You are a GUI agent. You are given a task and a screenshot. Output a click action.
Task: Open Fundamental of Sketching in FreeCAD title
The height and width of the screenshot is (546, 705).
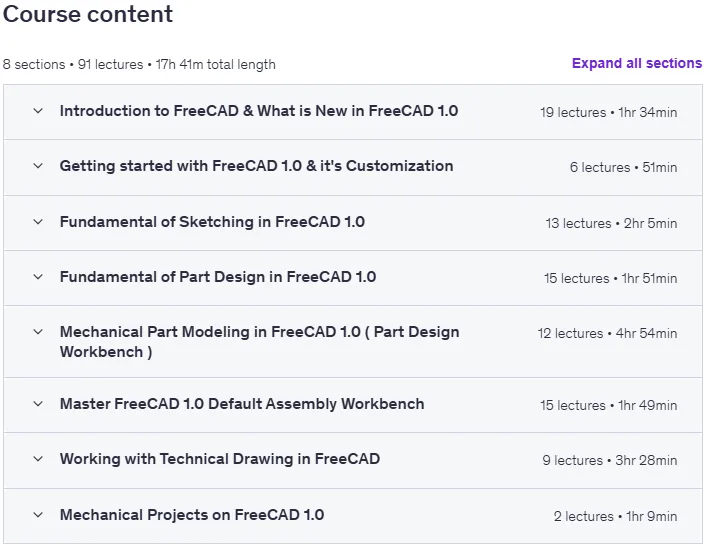[x=212, y=222]
